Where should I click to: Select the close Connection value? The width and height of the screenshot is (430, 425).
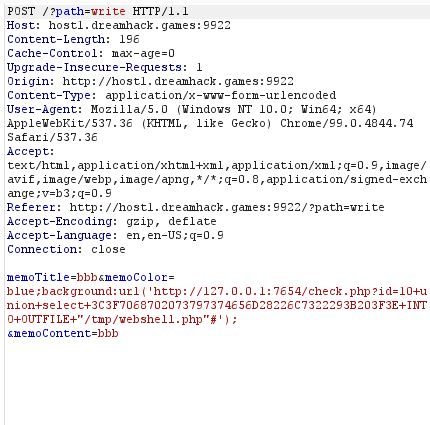pos(108,250)
